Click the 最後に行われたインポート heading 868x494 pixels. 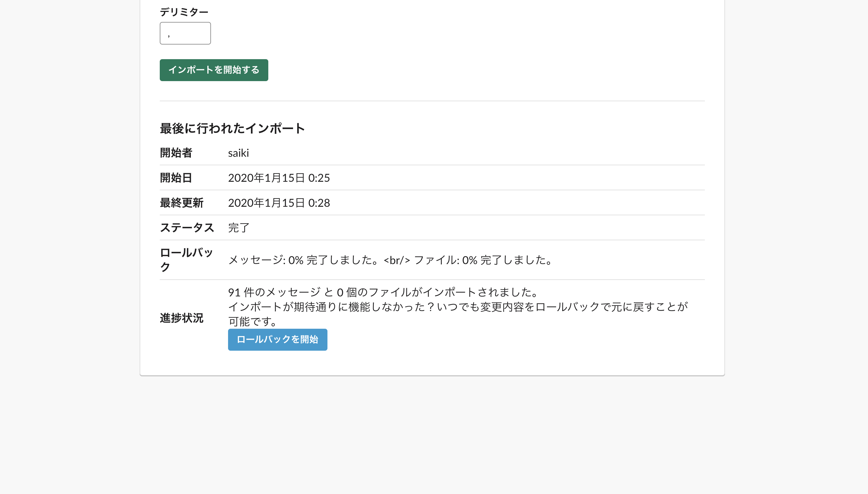point(232,128)
